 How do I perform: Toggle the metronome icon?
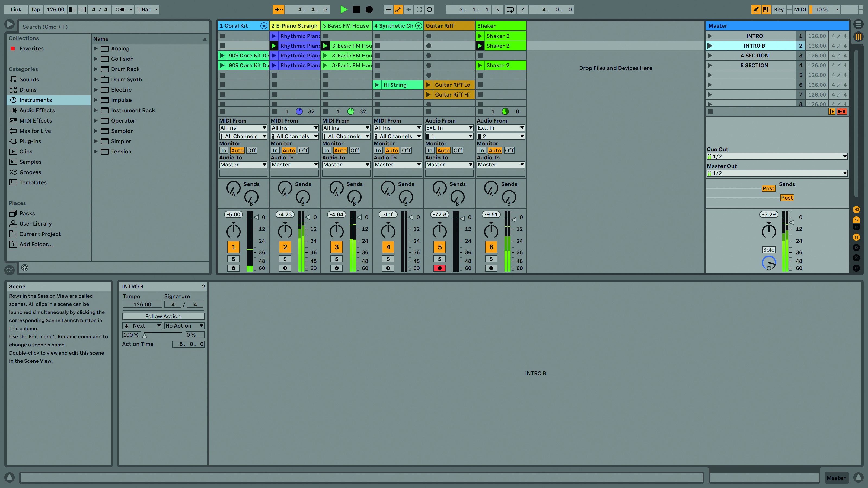120,9
